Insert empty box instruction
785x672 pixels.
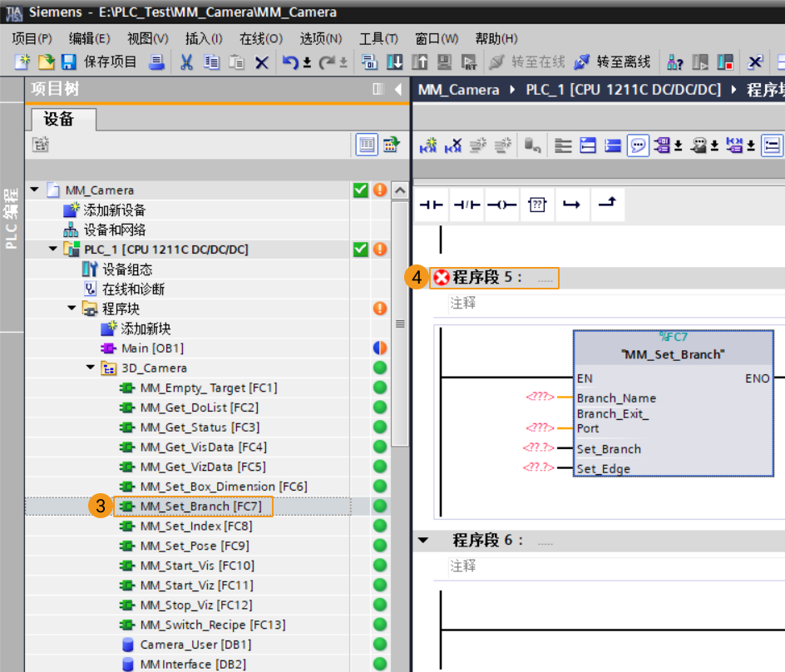coord(537,205)
